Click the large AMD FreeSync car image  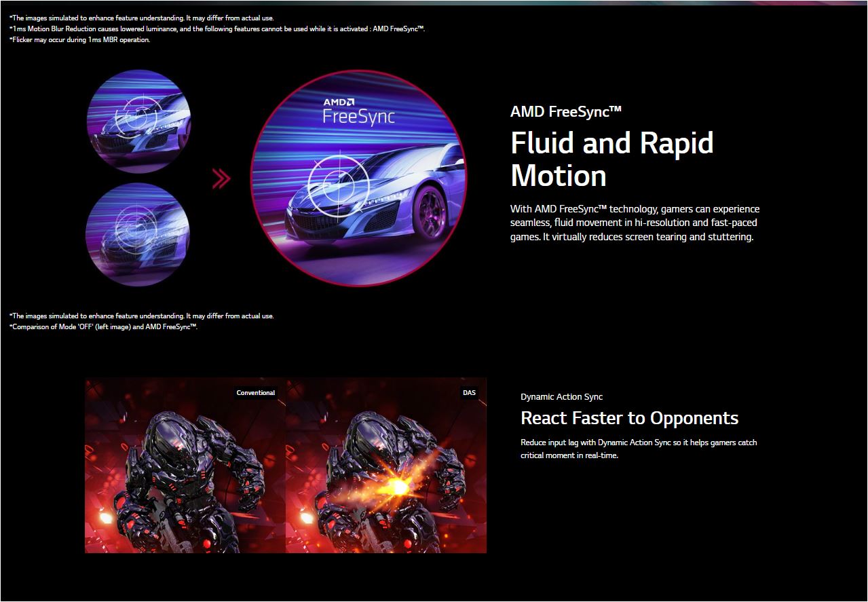[359, 178]
